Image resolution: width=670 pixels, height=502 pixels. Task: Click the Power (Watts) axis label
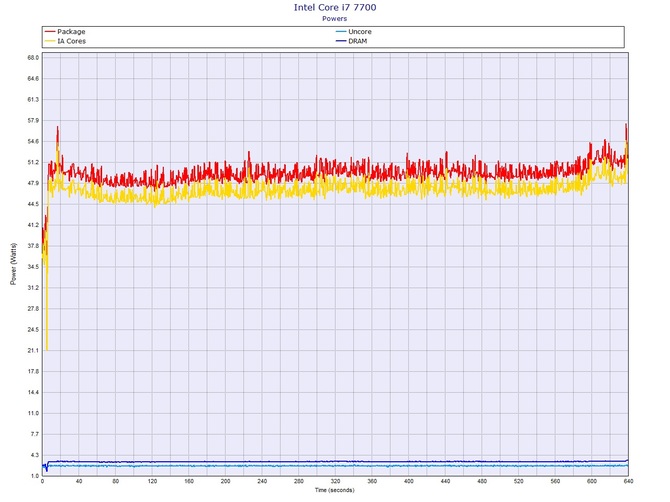(x=13, y=264)
